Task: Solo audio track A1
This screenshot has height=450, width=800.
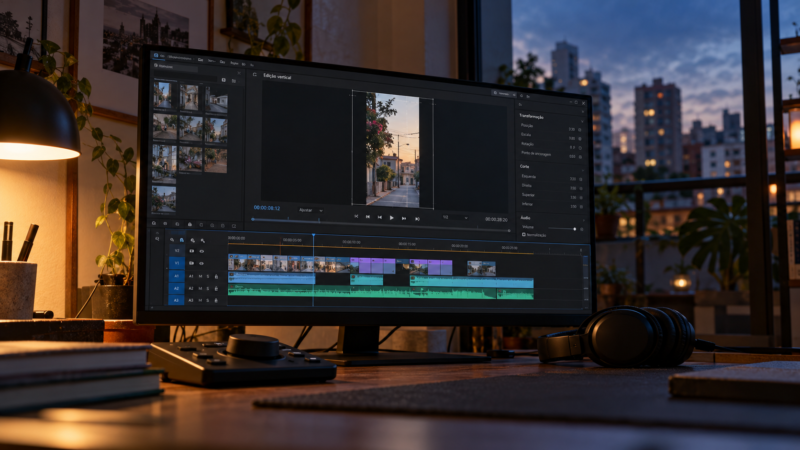Action: [x=208, y=277]
